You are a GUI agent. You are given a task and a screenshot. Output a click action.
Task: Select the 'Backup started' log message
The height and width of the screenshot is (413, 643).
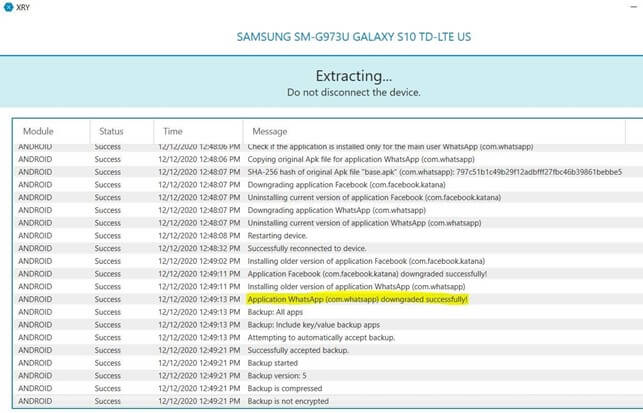[272, 363]
